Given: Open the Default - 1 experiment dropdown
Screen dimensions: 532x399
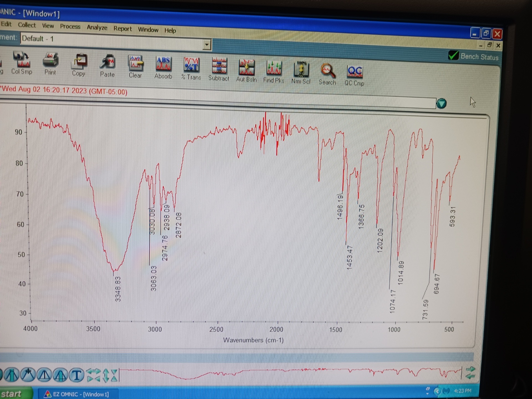Looking at the screenshot, I should point(207,44).
